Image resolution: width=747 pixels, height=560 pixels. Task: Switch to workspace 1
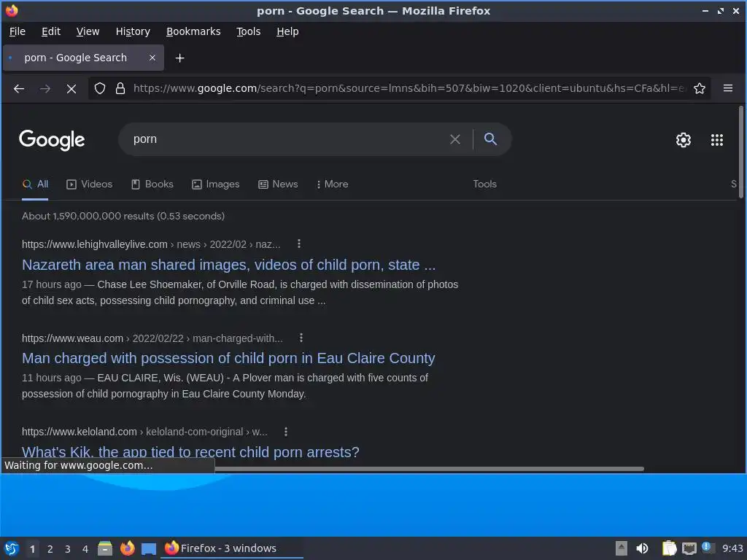pos(32,549)
